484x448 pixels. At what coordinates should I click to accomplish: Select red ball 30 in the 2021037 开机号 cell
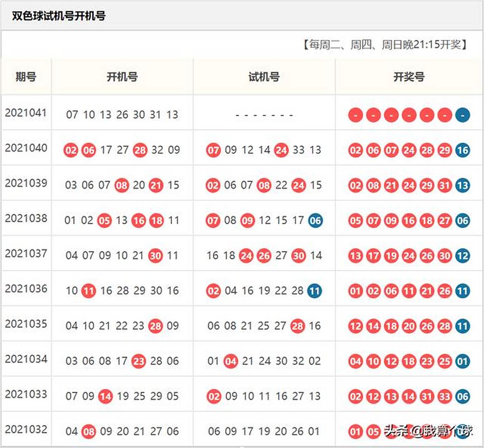point(156,256)
